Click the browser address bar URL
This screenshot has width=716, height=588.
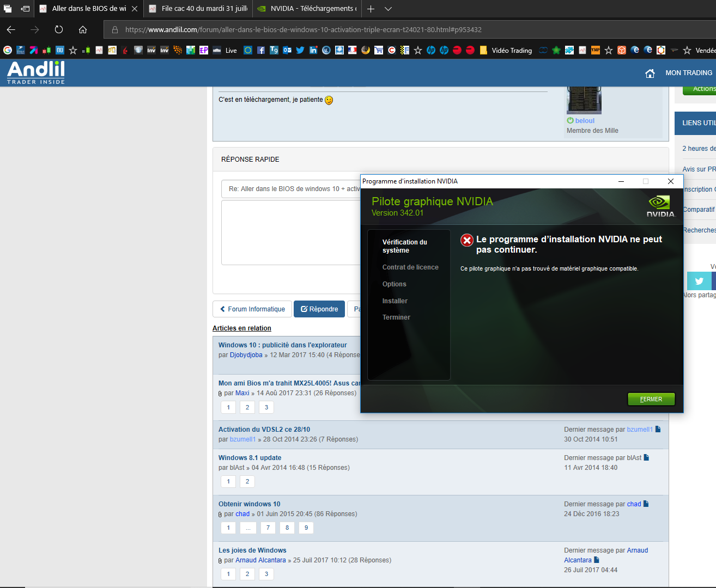(x=304, y=29)
